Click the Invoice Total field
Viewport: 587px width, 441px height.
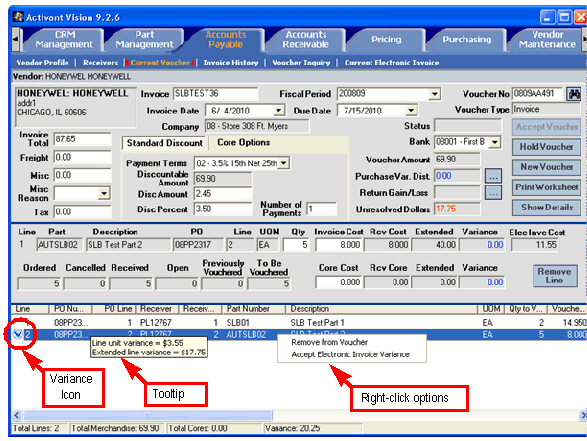(82, 139)
